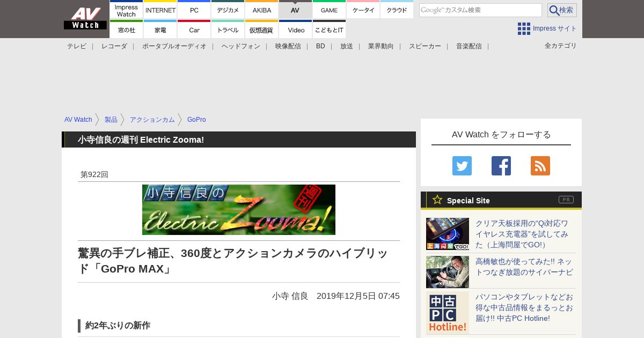Viewport: 644px width, 338px height.
Task: Switch to the AKIBA tab
Action: click(262, 10)
